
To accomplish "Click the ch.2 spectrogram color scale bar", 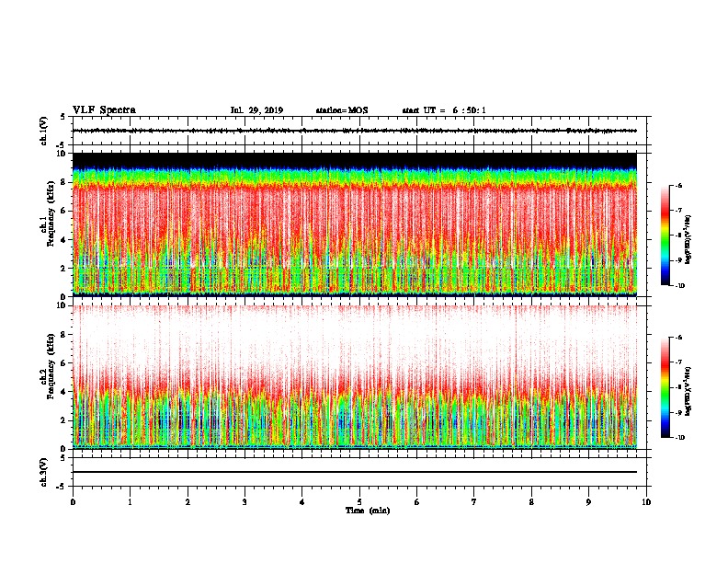I will pos(665,387).
